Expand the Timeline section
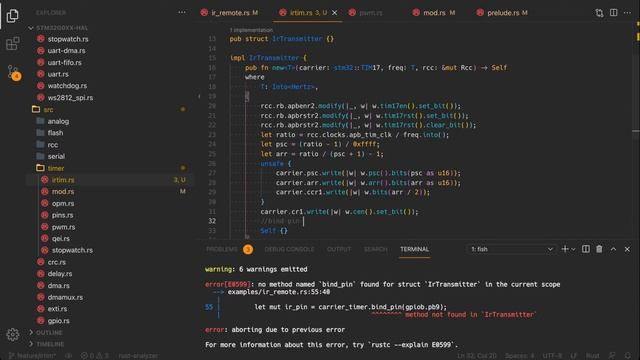The width and height of the screenshot is (640, 360). tap(50, 344)
